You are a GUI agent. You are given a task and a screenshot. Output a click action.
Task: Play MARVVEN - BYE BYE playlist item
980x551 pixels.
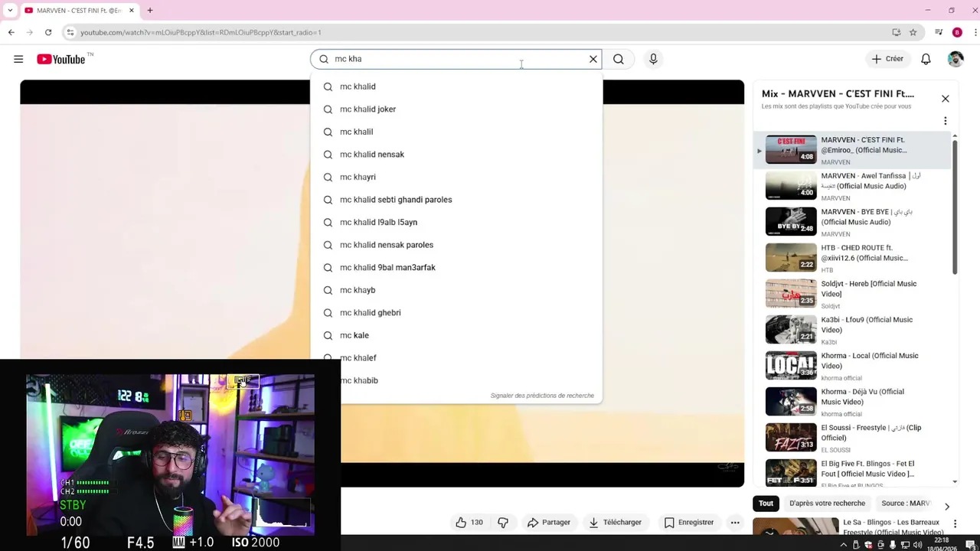[852, 222]
